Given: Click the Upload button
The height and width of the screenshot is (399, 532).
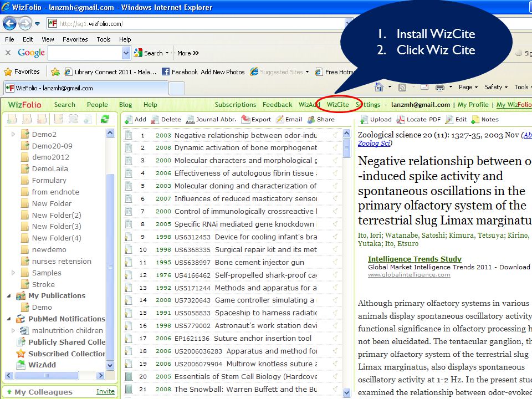Looking at the screenshot, I should pos(376,120).
